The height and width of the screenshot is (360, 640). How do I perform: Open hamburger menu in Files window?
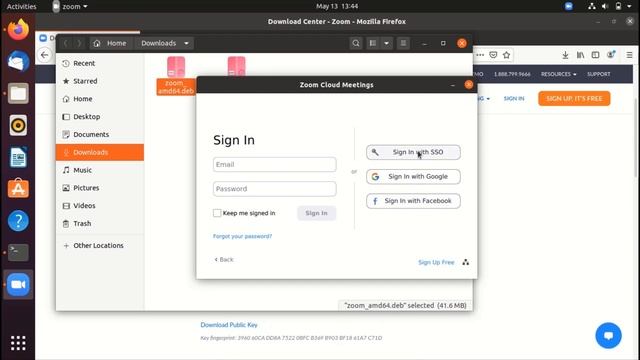tap(403, 43)
